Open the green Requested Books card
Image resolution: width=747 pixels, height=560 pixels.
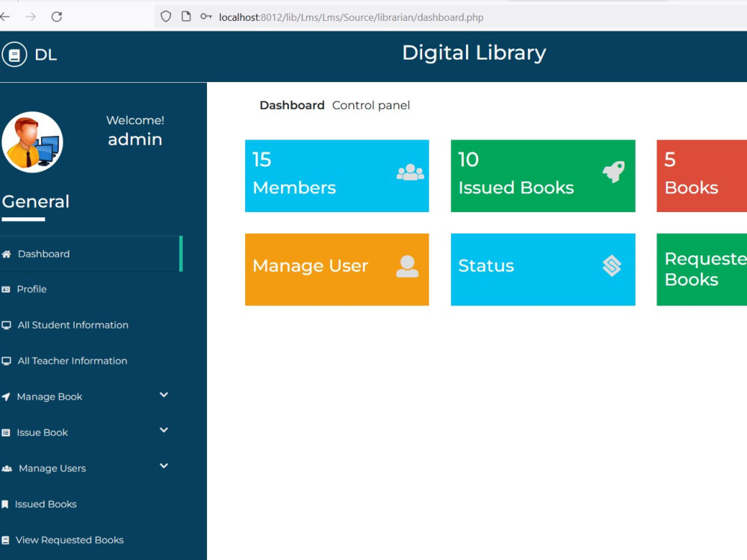pos(701,270)
